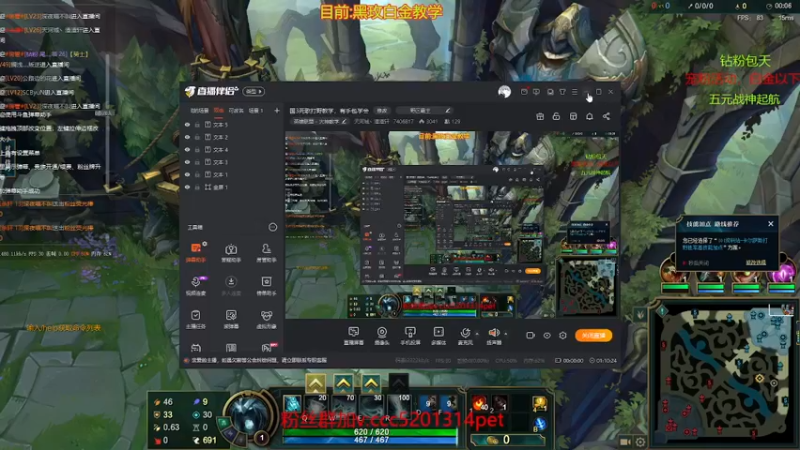The width and height of the screenshot is (800, 450).
Task: Open the third tool in the toolbox middle row
Action: (x=266, y=285)
